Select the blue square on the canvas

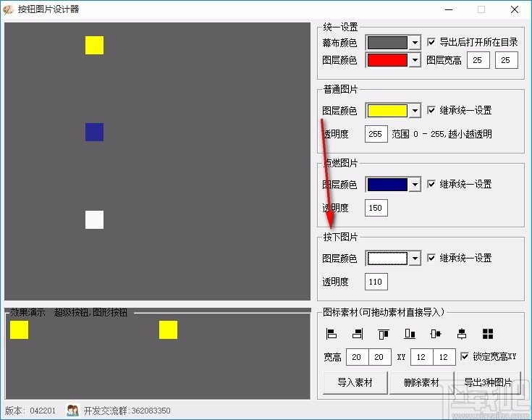94,132
